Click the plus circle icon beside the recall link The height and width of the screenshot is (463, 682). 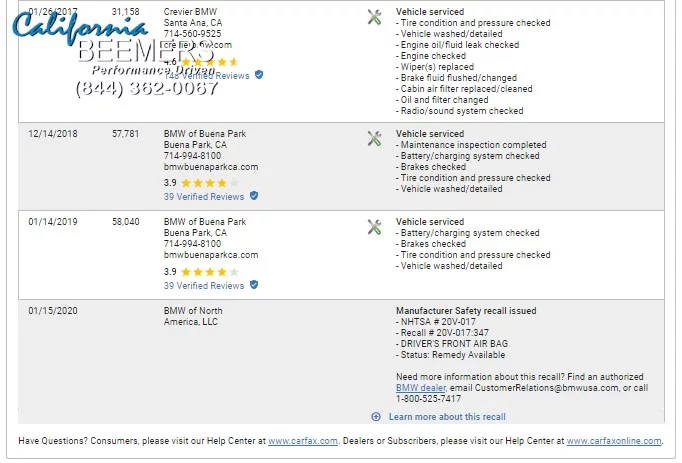pyautogui.click(x=376, y=417)
